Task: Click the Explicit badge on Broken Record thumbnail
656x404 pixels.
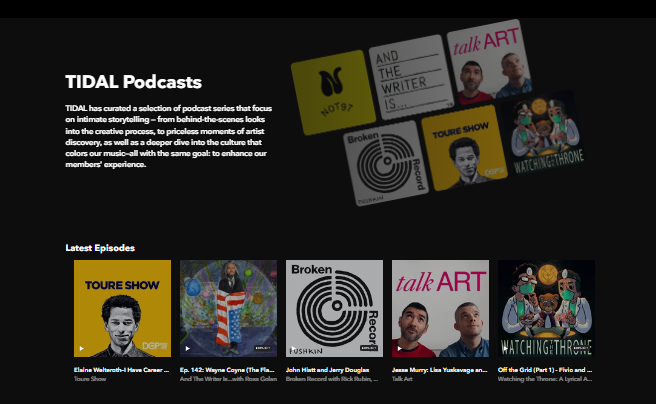Action: point(369,348)
